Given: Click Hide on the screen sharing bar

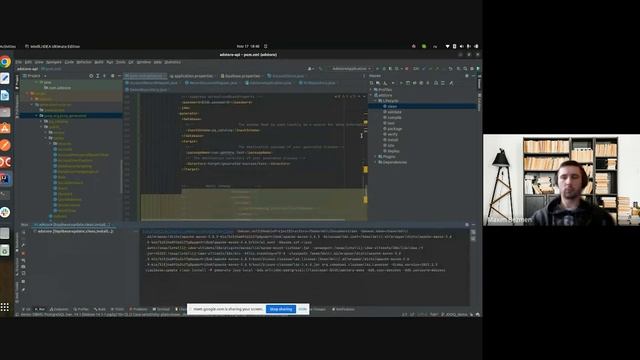Looking at the screenshot, I should pyautogui.click(x=302, y=309).
